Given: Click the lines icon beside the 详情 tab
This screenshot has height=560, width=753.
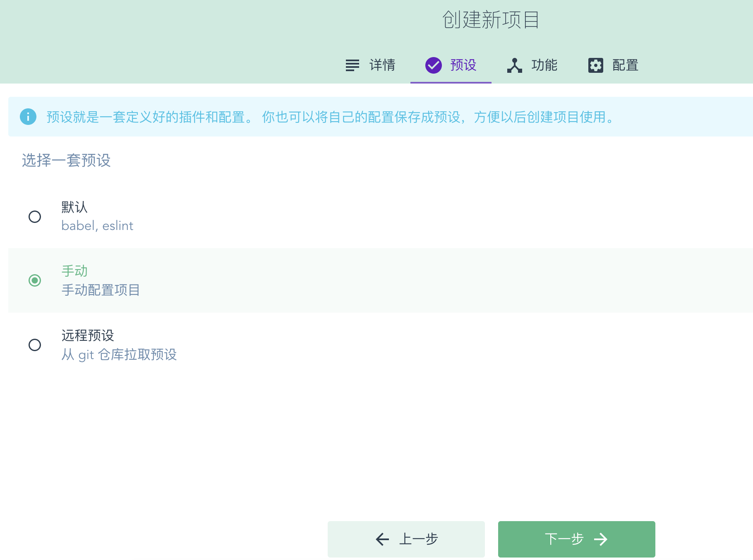Looking at the screenshot, I should tap(353, 65).
